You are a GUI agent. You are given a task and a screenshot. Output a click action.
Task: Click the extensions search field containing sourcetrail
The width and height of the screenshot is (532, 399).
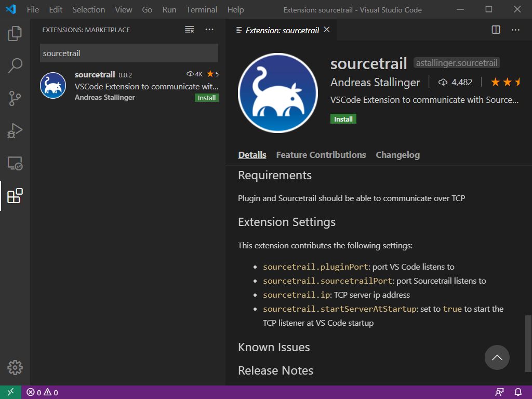(129, 53)
